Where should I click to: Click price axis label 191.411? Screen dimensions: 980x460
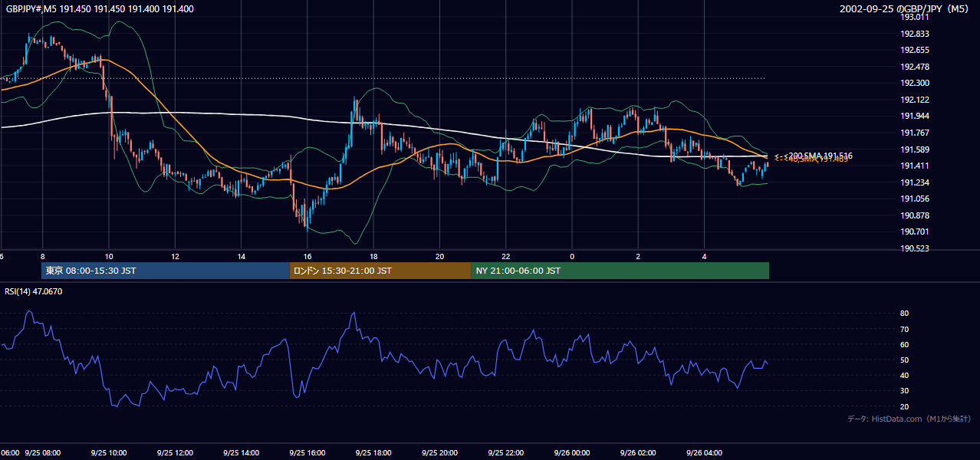coord(916,166)
